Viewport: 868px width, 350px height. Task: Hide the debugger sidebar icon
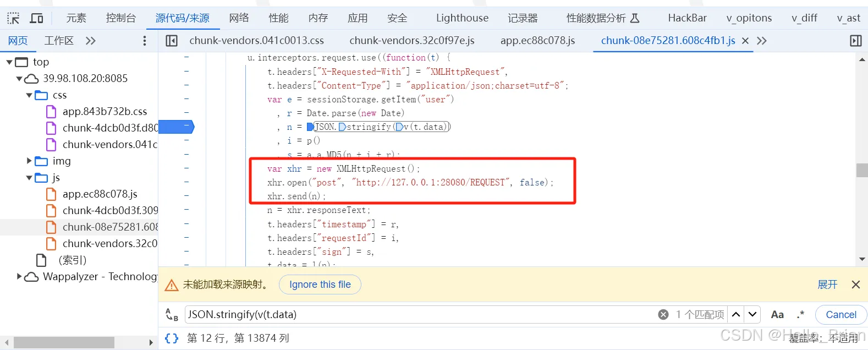tap(855, 41)
